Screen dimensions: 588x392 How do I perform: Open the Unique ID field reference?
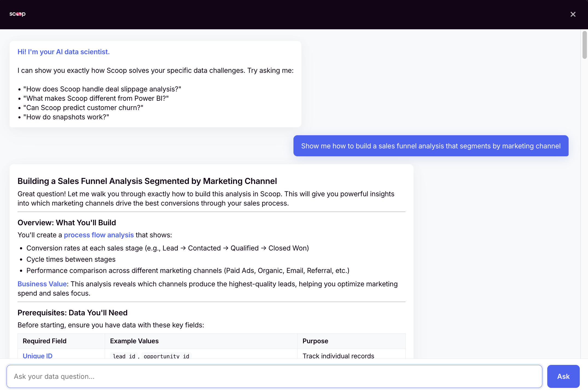pos(37,356)
